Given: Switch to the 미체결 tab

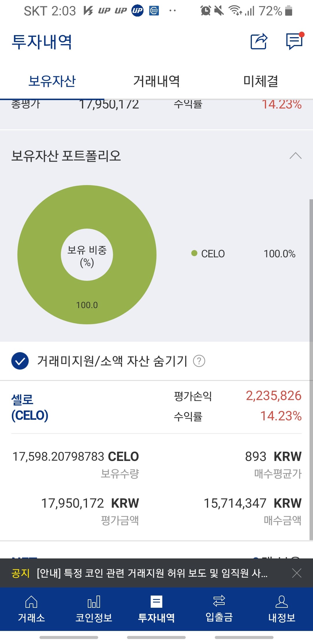Looking at the screenshot, I should pyautogui.click(x=261, y=81).
